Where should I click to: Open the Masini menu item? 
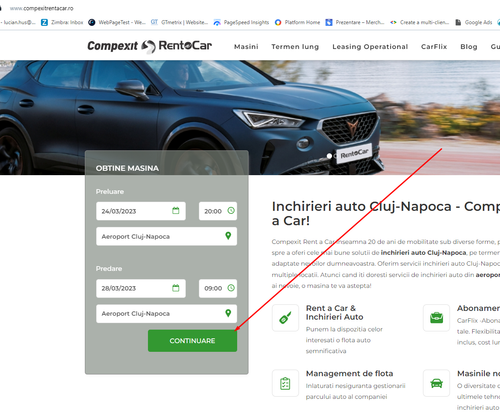point(246,47)
